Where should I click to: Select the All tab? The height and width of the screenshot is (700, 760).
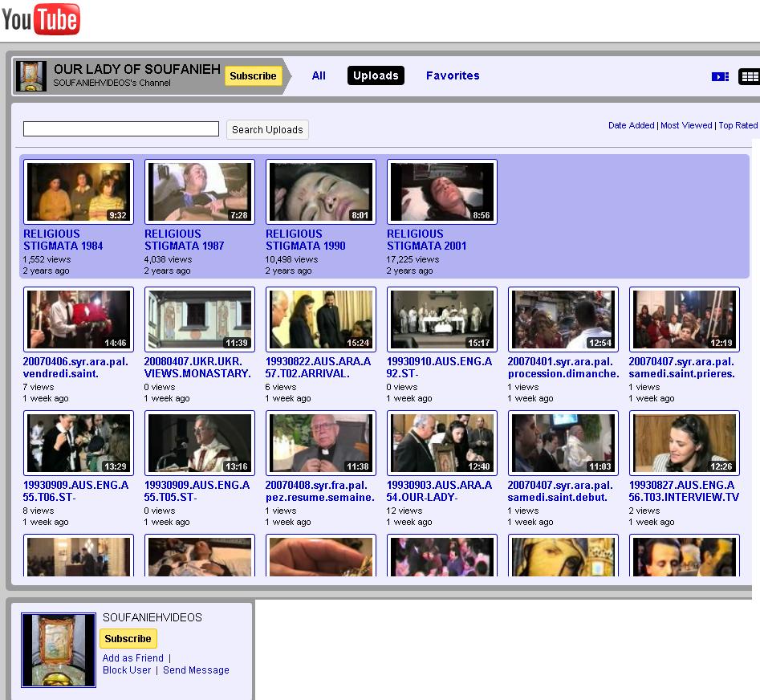pos(319,75)
